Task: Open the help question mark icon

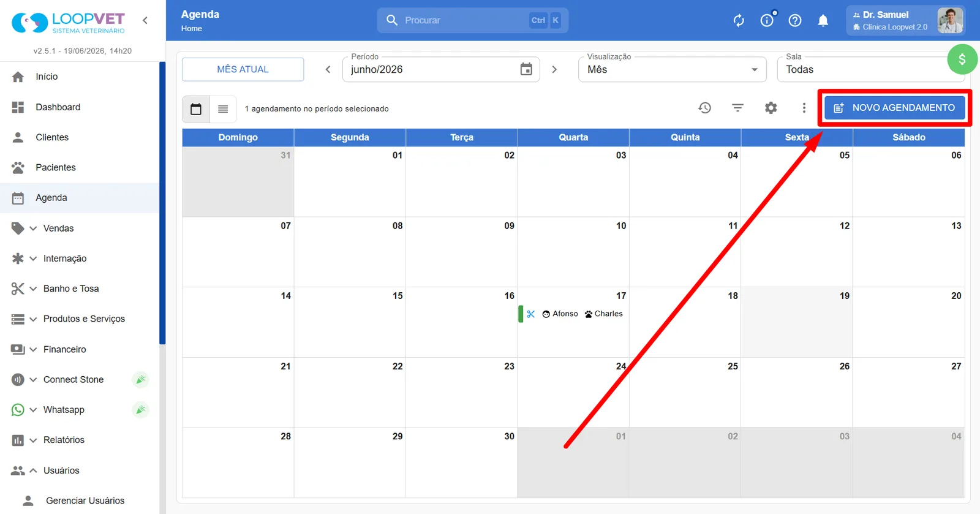Action: point(795,21)
